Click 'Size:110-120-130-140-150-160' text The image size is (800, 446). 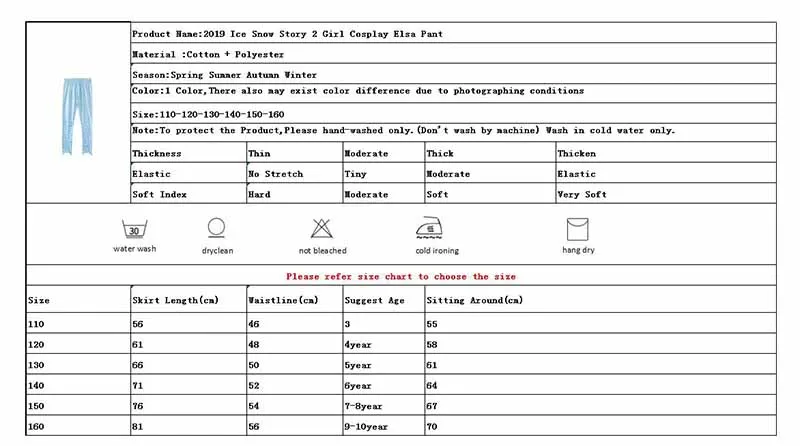pyautogui.click(x=208, y=114)
